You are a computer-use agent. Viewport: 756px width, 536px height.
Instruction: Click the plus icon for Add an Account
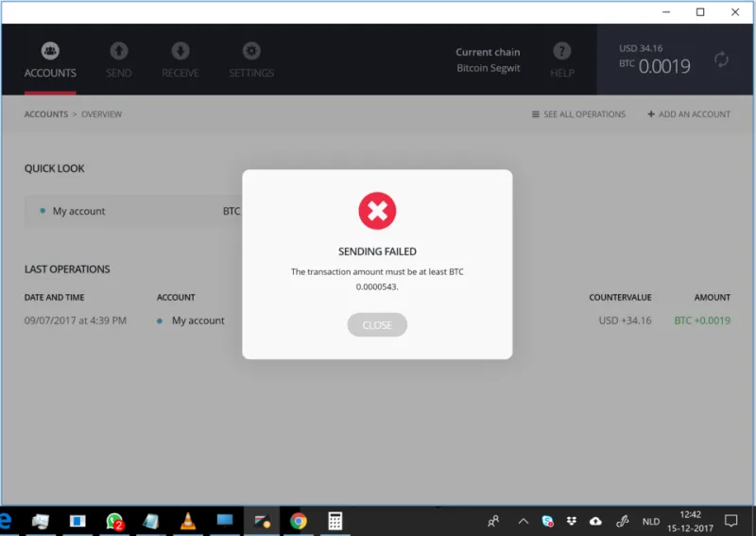(x=651, y=114)
